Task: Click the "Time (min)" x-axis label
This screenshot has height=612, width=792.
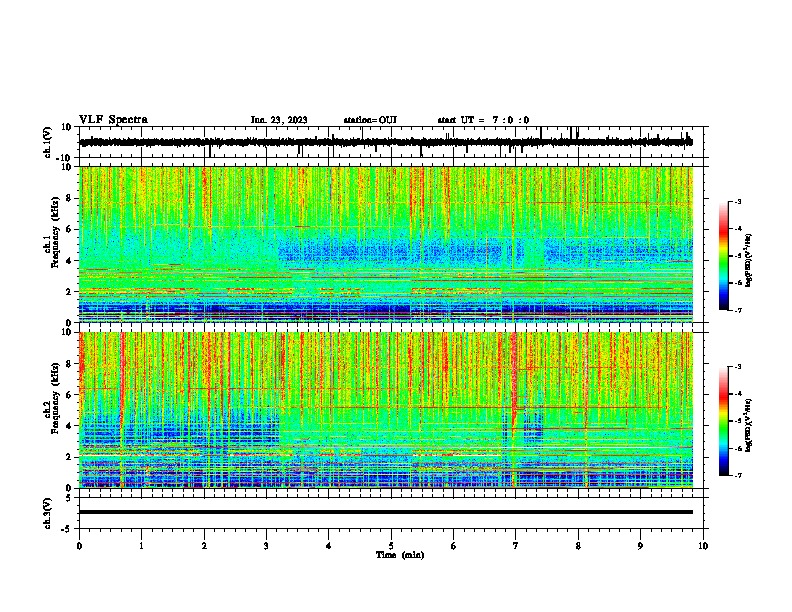Action: pos(400,555)
